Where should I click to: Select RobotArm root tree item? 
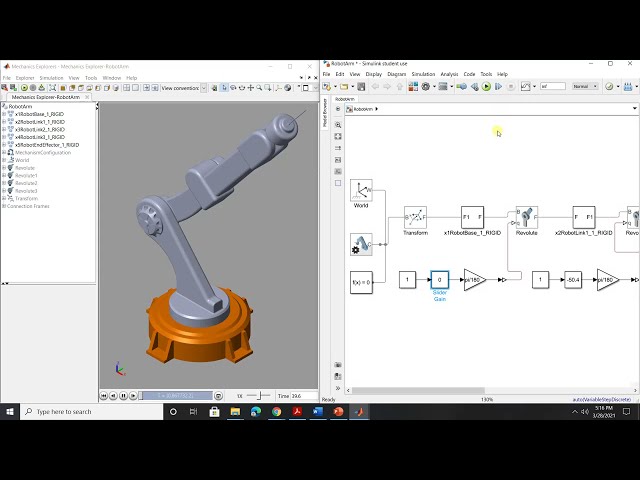point(20,107)
